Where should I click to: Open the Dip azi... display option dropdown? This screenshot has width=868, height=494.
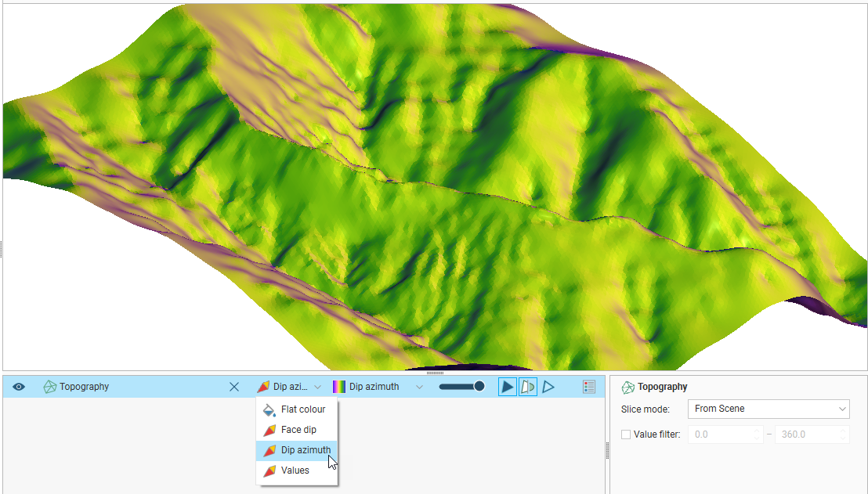point(289,387)
